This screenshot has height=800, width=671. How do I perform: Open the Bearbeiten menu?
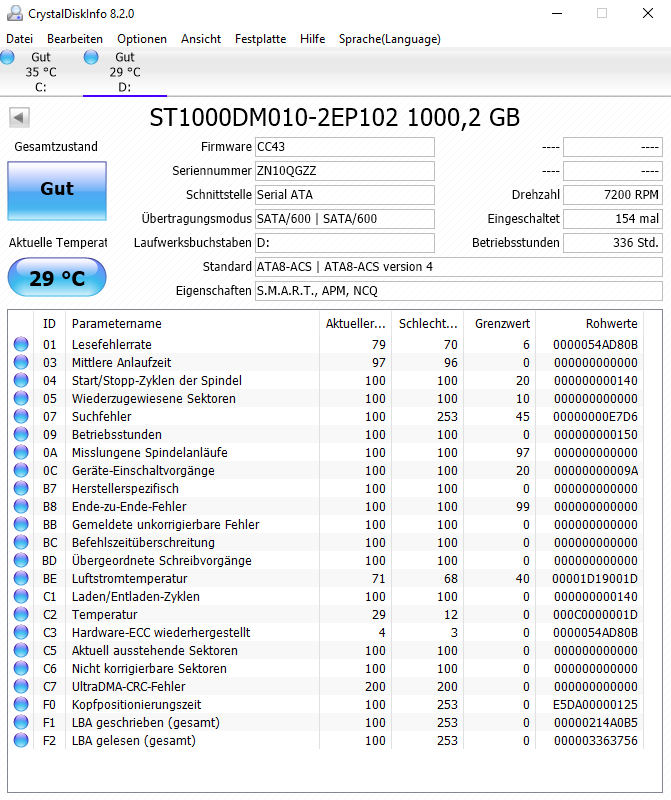[x=74, y=39]
